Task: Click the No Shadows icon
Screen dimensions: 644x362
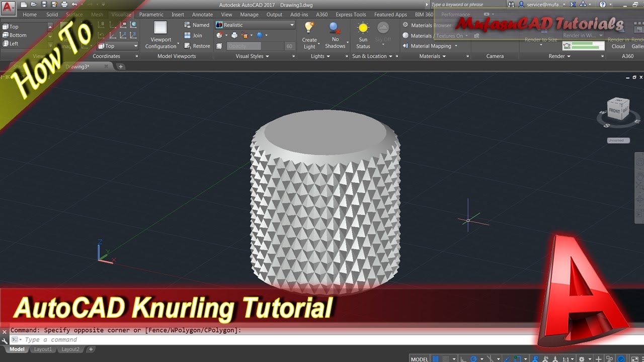Action: (335, 28)
